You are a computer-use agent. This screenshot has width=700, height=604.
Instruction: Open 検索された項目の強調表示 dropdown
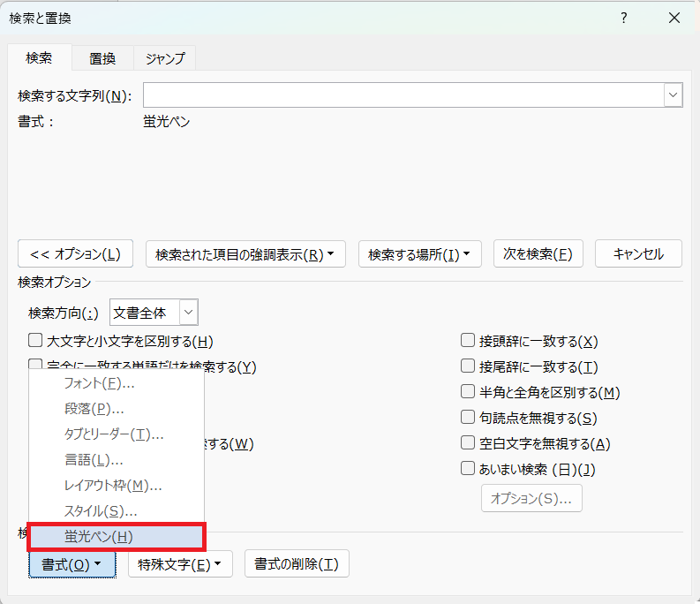[x=245, y=254]
